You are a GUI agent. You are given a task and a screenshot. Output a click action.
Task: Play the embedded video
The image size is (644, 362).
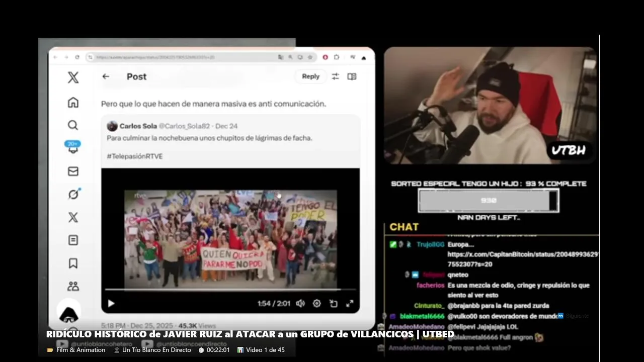click(x=111, y=303)
